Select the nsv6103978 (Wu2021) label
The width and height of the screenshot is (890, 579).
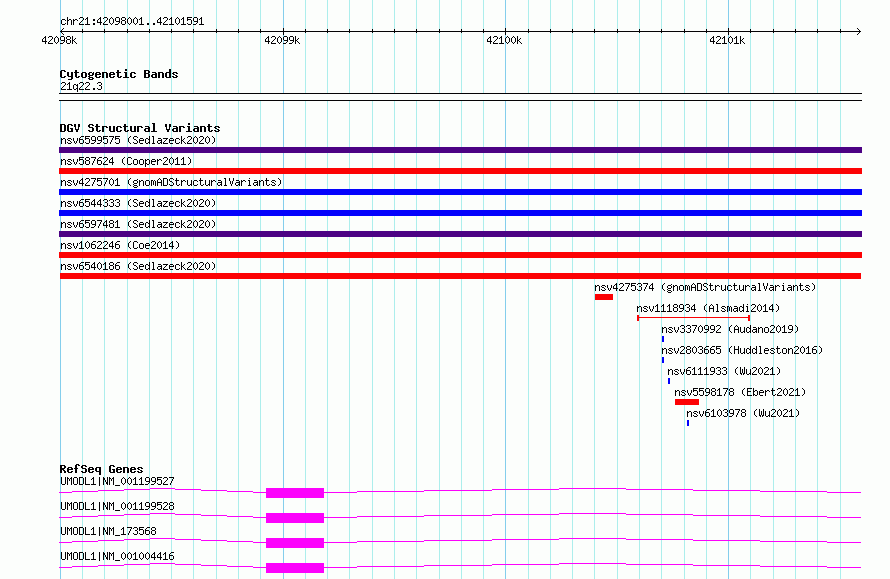click(x=743, y=413)
